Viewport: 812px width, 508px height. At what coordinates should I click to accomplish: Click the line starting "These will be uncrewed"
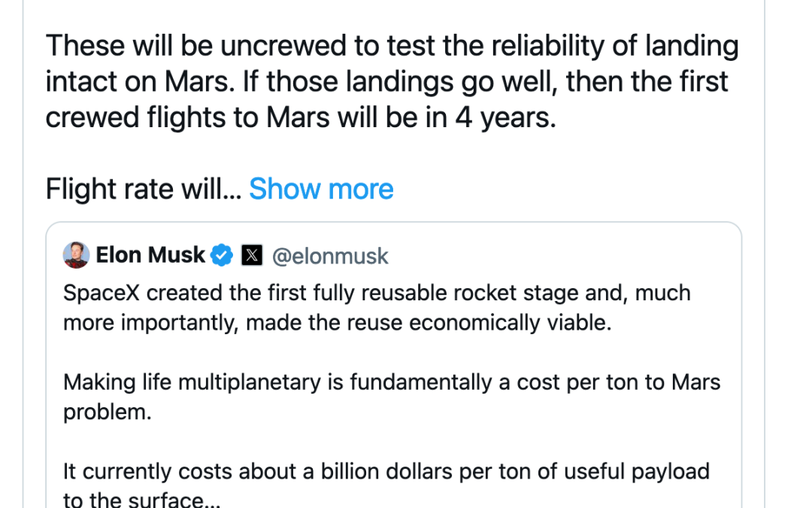(392, 47)
